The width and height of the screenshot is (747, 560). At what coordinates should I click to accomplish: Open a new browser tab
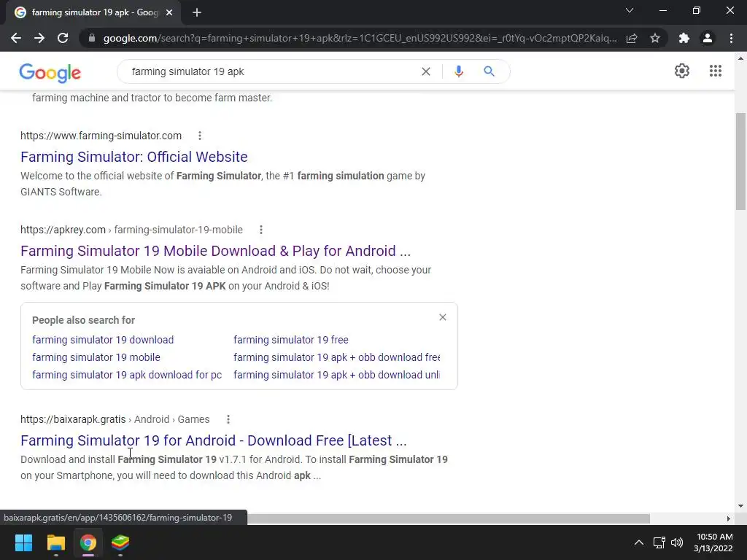point(197,13)
